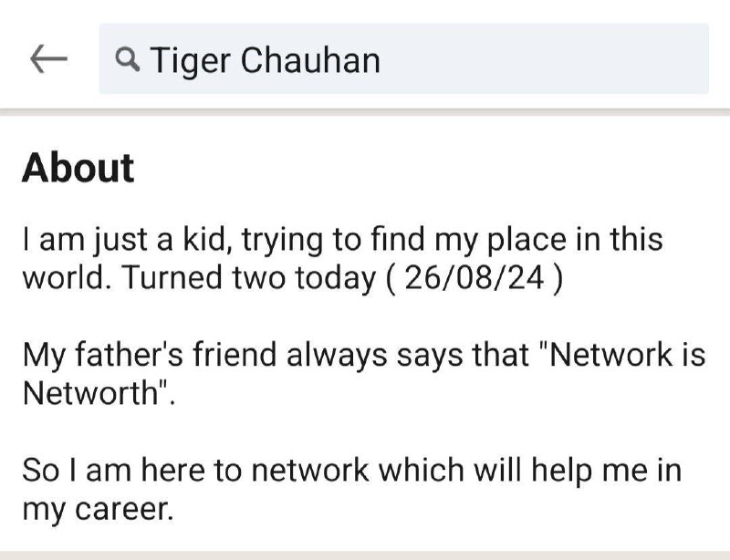Select the word kid in the opening line
The image size is (730, 560).
click(x=196, y=242)
